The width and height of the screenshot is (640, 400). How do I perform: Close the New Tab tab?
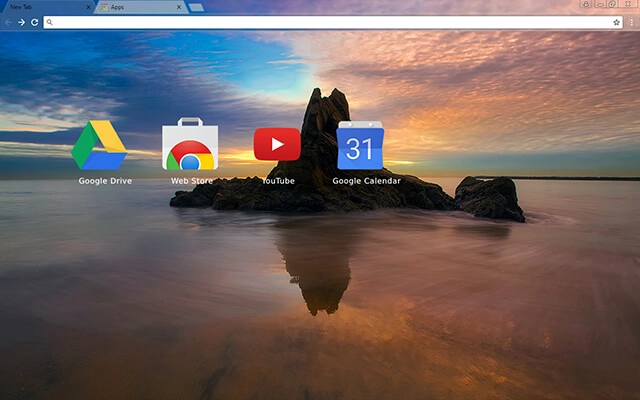[89, 7]
